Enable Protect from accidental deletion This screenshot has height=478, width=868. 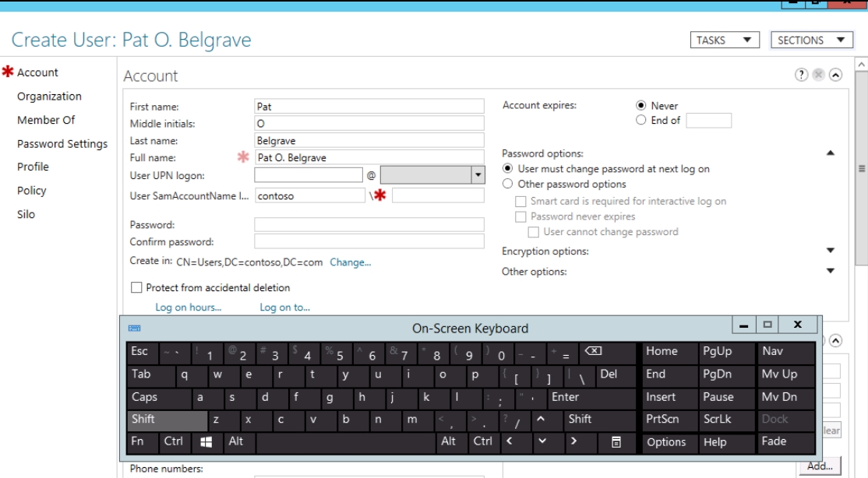[137, 288]
